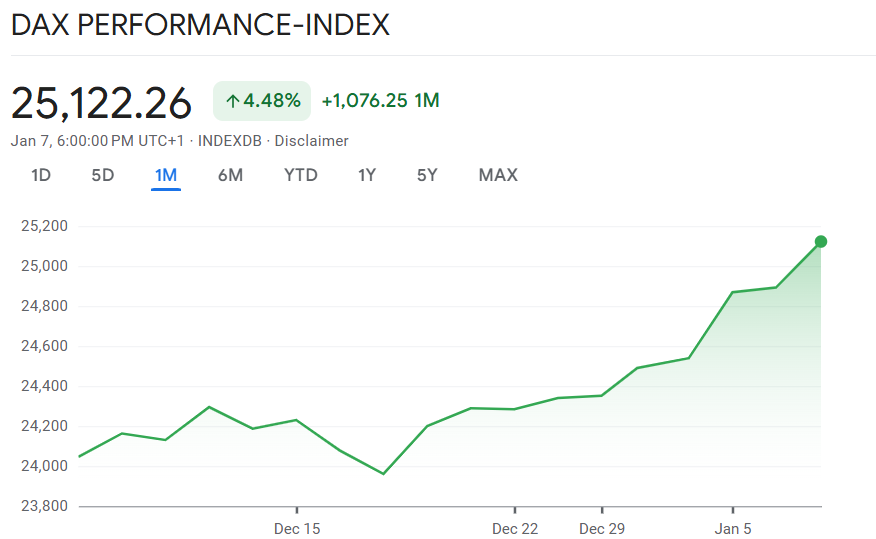The height and width of the screenshot is (539, 876).
Task: Click the +1,076.25 1M change text
Action: (x=380, y=101)
